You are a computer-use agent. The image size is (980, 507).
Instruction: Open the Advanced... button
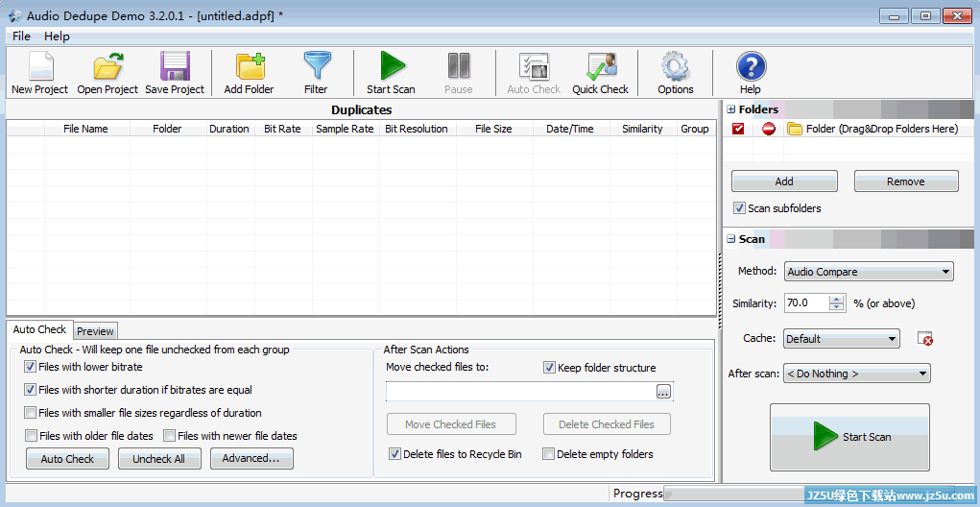tap(251, 458)
